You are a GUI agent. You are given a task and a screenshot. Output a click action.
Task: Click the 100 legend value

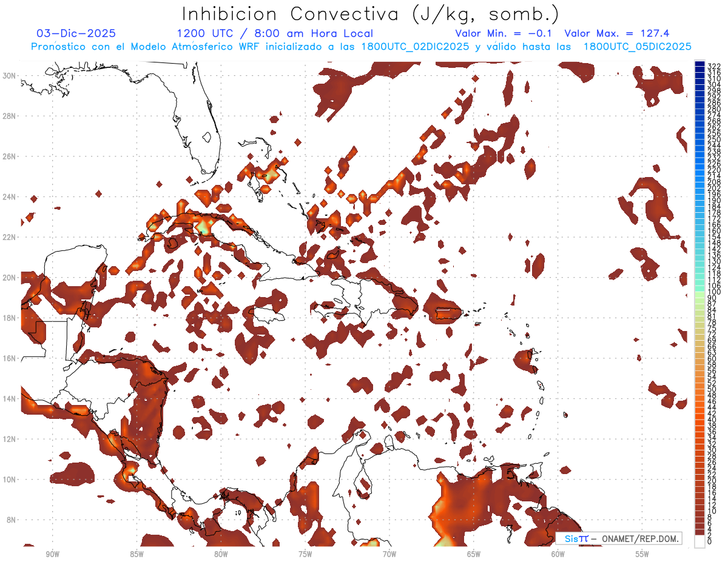[x=714, y=292]
